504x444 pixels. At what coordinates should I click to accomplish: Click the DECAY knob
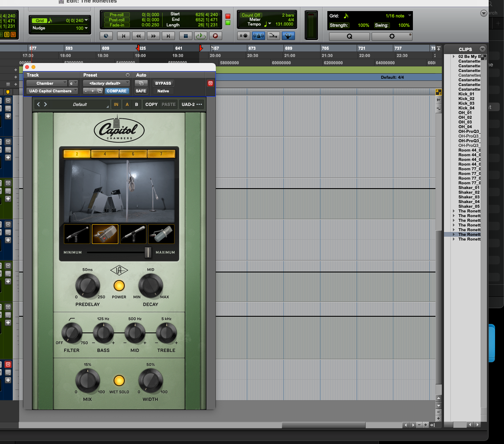coord(150,286)
